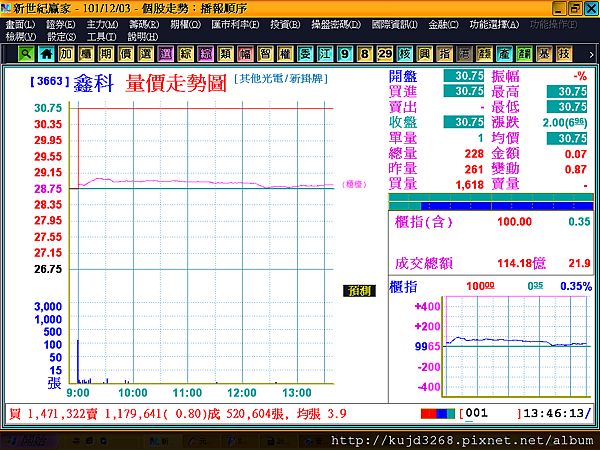Viewport: 600px width, 450px height.
Task: Click the 指 index toolbar icon
Action: 444,54
